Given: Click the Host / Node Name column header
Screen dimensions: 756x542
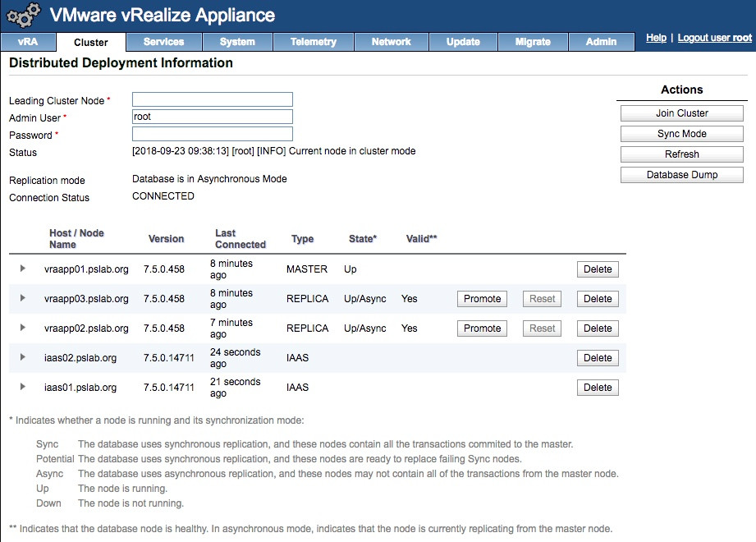Looking at the screenshot, I should coord(76,239).
